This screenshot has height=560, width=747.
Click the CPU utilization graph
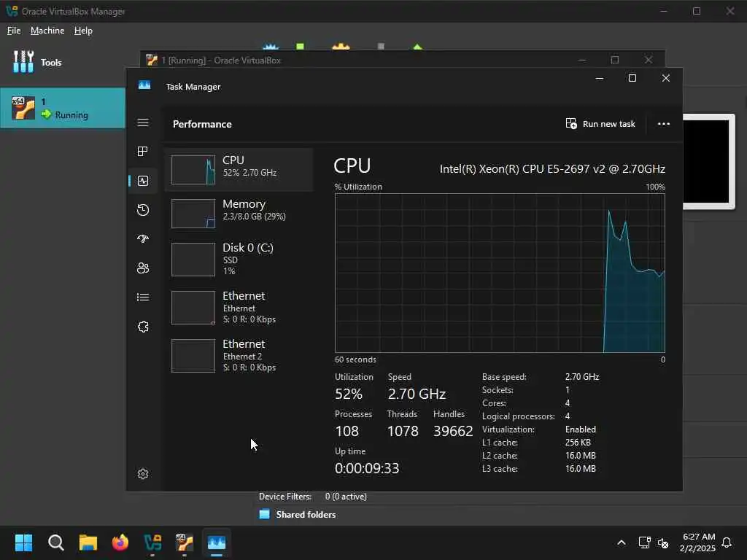coord(500,273)
